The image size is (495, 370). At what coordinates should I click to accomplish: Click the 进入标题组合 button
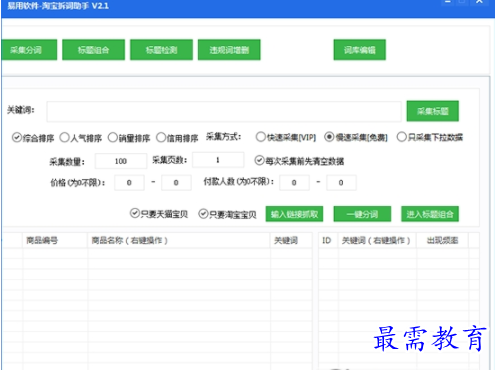430,214
